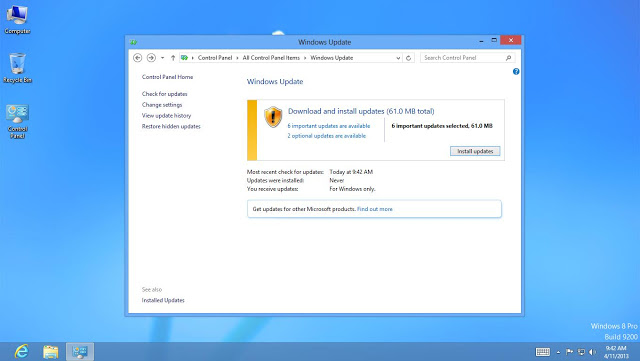640x361 pixels.
Task: Click '6 important updates selected, 61.0 MB' text
Action: (442, 126)
